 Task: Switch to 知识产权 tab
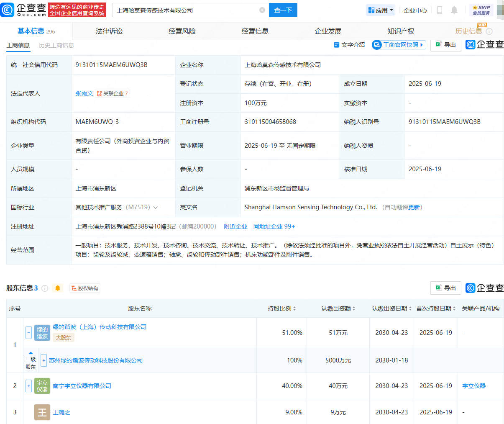click(401, 31)
